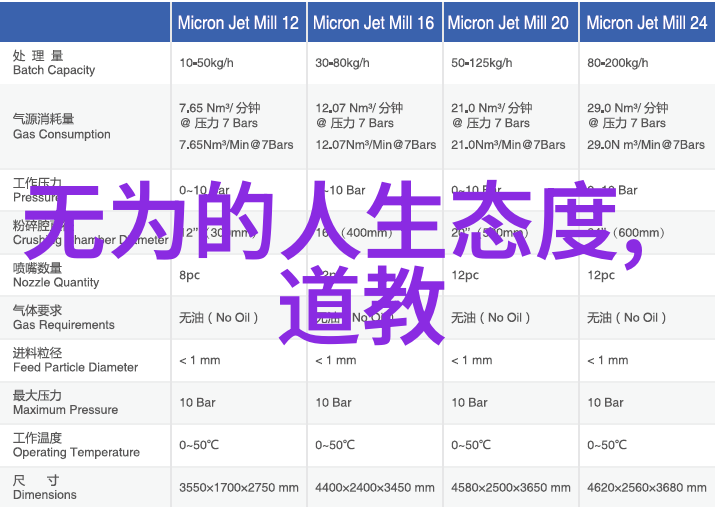Click the 12.07Nm³/Min@7Bars value
This screenshot has height=507, width=722.
point(376,145)
